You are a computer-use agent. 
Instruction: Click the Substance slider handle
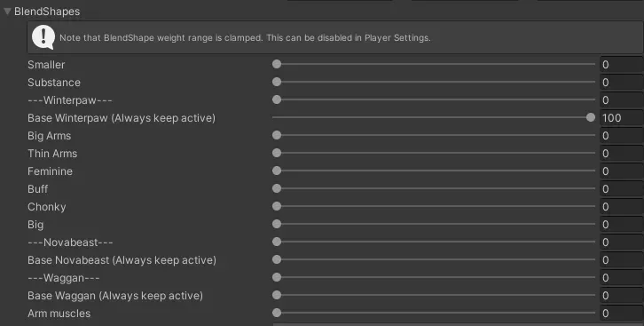[x=277, y=82]
